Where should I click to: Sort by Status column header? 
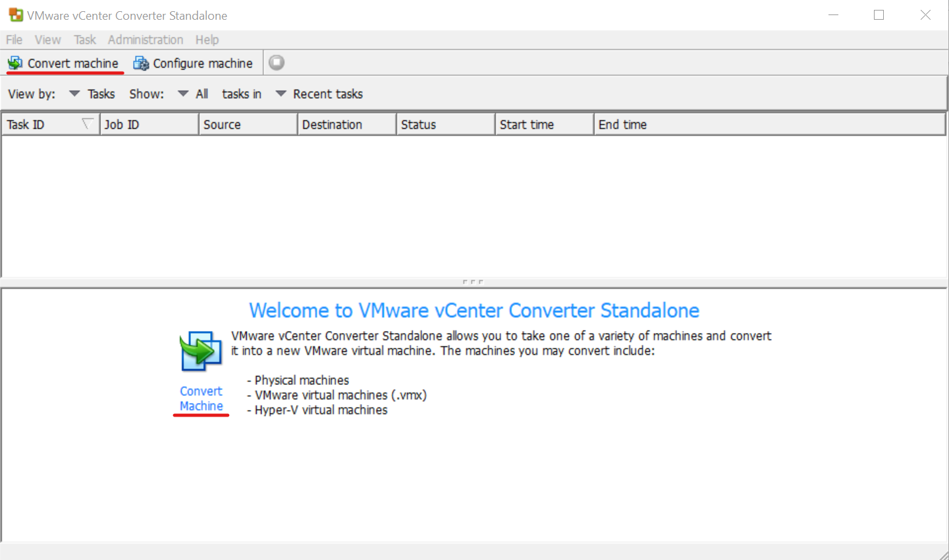(446, 124)
